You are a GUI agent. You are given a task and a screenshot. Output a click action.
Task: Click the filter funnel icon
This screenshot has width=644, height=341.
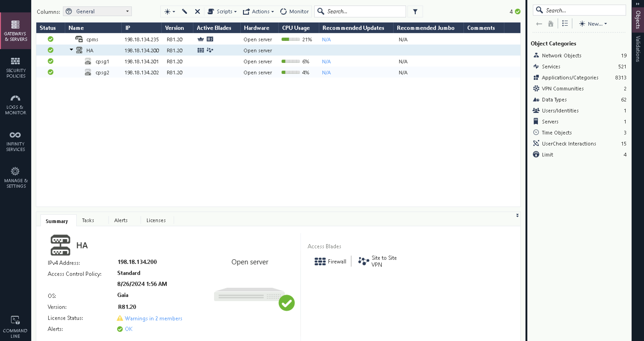(415, 11)
